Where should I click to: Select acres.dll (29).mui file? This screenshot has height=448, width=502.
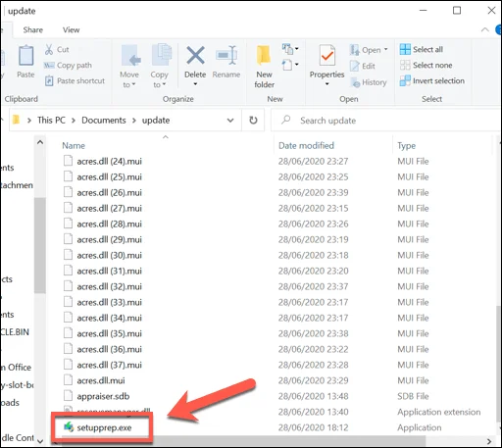[x=110, y=239]
